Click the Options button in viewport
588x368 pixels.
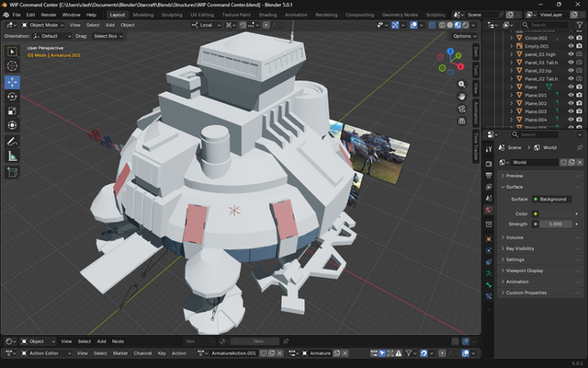[x=465, y=36]
